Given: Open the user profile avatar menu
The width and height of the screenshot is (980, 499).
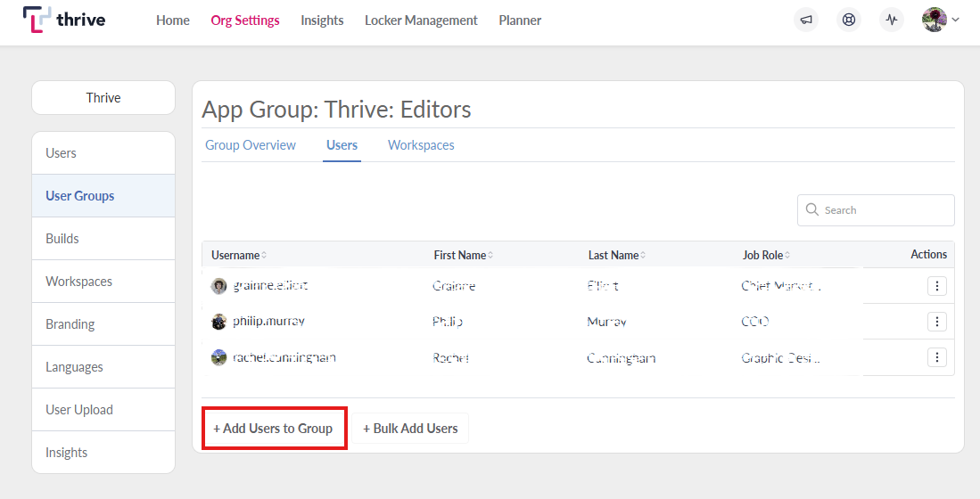Looking at the screenshot, I should point(940,20).
